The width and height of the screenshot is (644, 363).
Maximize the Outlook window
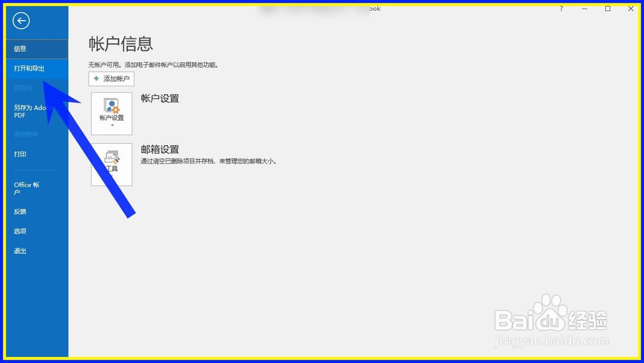click(608, 8)
